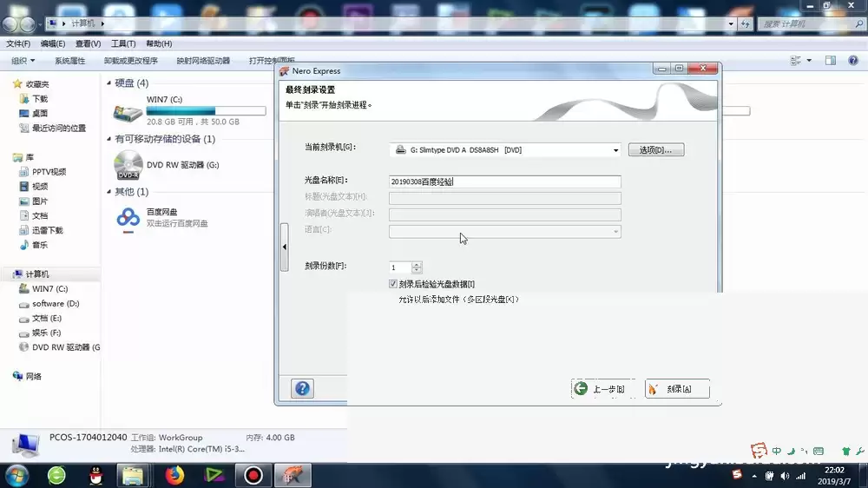Open the PPTV视频 library
868x488 pixels.
click(49, 172)
